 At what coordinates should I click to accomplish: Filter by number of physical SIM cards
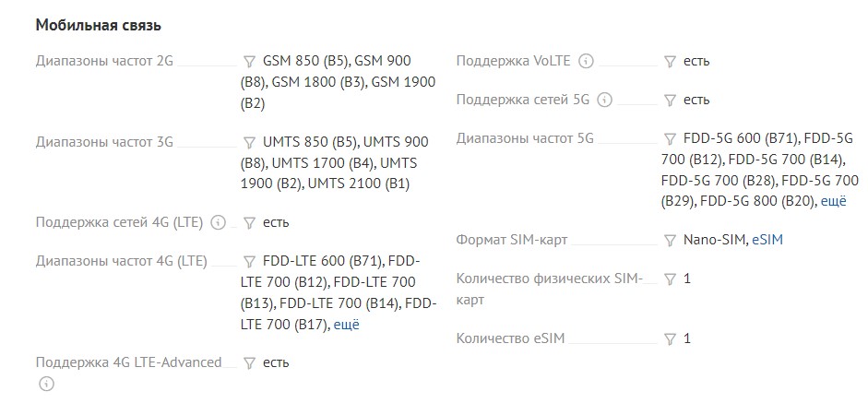671,279
